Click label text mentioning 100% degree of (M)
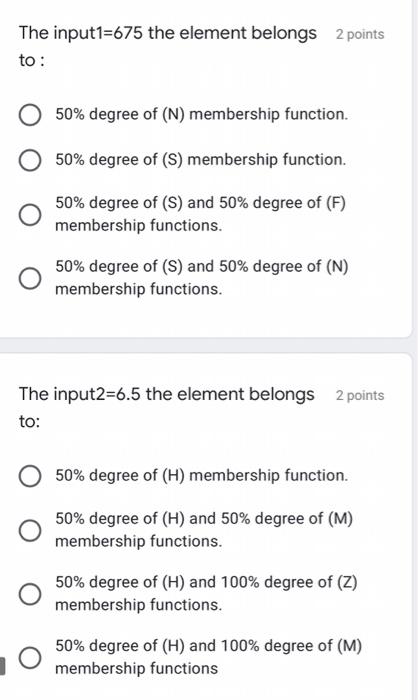Image resolution: width=418 pixels, height=700 pixels. tap(209, 657)
